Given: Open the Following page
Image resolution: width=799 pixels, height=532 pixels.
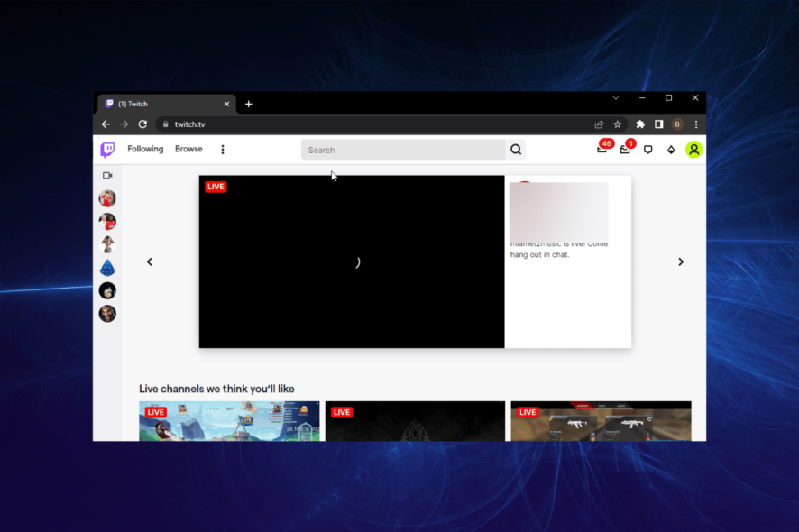Looking at the screenshot, I should (145, 149).
